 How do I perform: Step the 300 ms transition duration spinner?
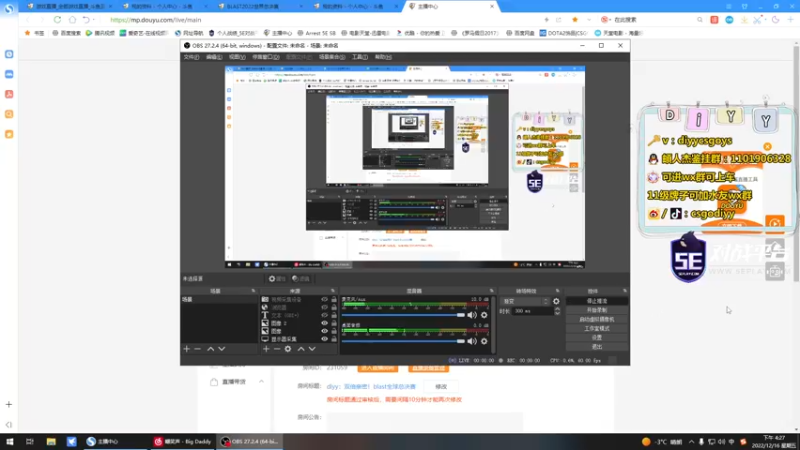point(557,311)
